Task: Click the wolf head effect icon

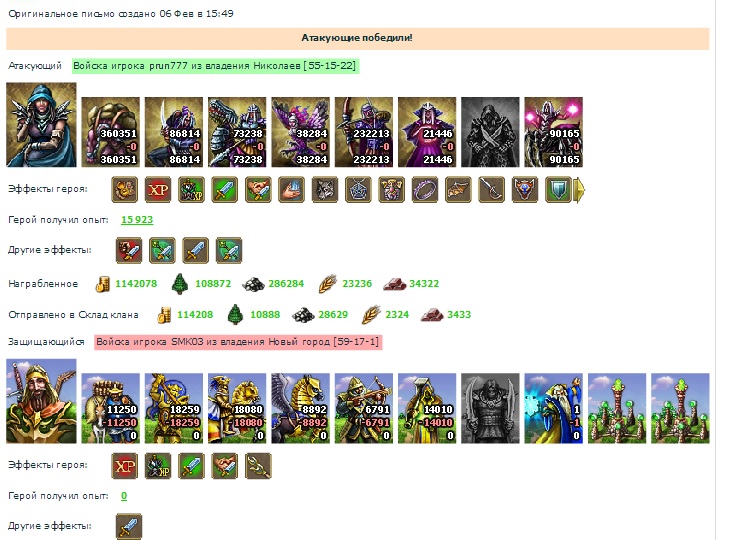Action: click(325, 189)
